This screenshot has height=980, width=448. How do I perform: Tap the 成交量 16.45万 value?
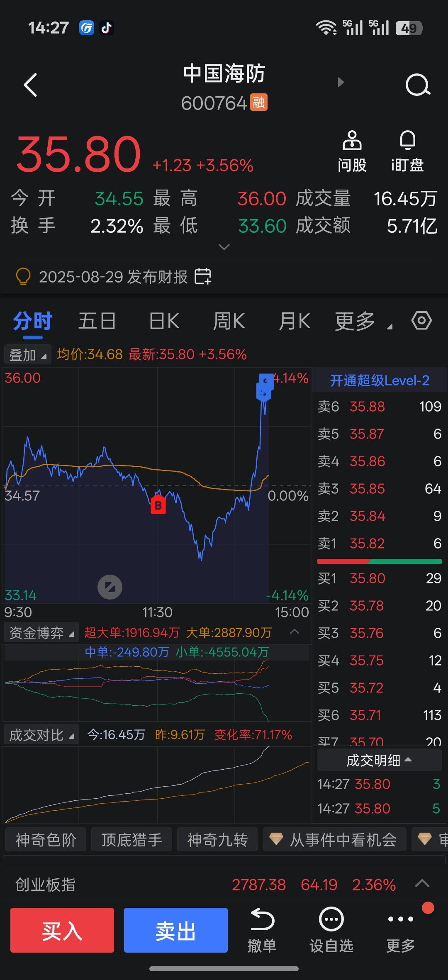406,198
